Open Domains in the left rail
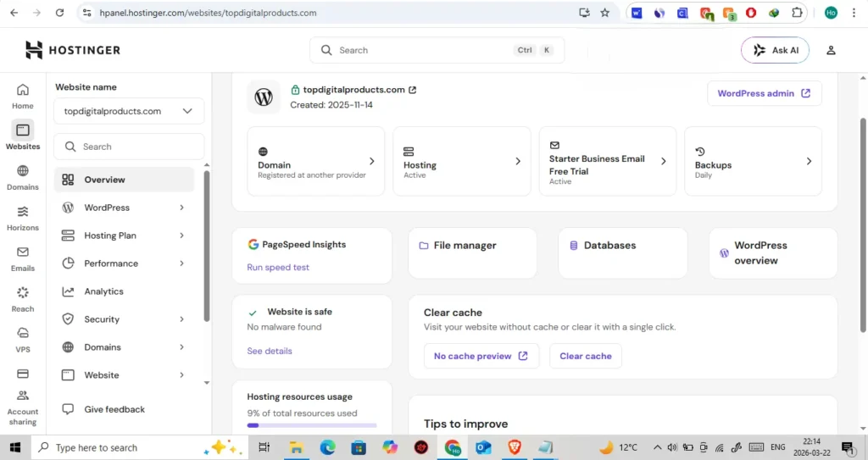Viewport: 868px width, 460px height. tap(23, 177)
